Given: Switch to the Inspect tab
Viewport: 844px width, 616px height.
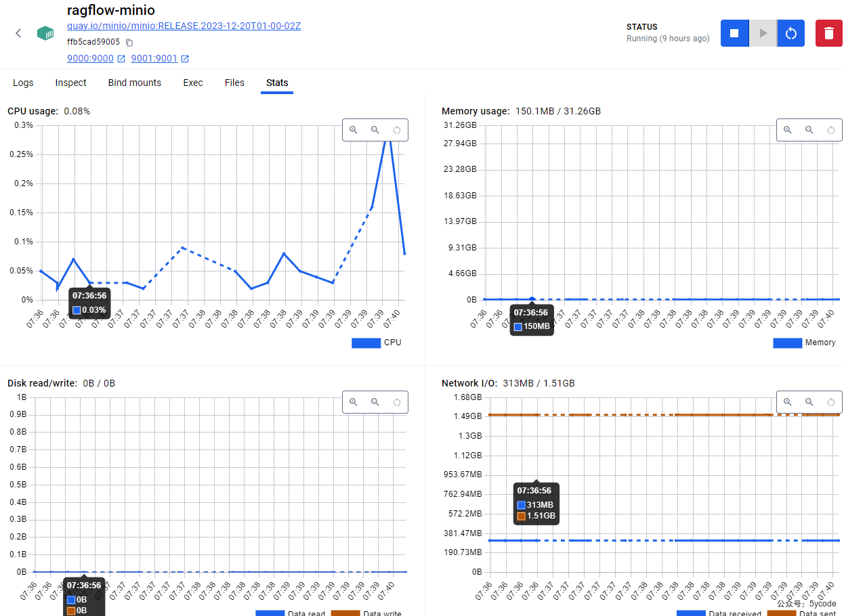Looking at the screenshot, I should (71, 83).
